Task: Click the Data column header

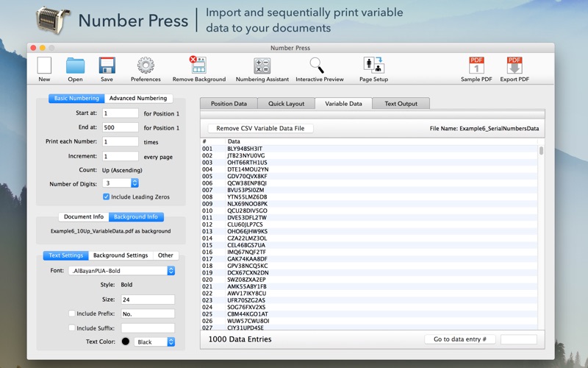Action: pyautogui.click(x=381, y=141)
